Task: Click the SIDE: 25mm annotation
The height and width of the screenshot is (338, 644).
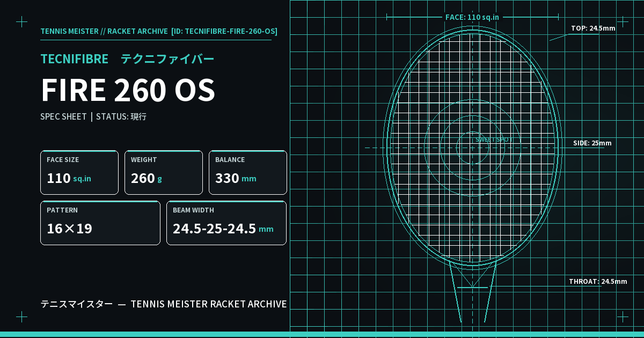Action: click(592, 143)
